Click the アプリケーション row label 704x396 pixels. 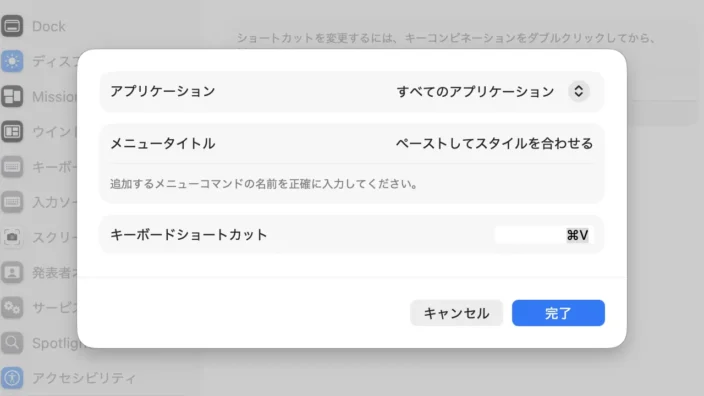tap(163, 92)
